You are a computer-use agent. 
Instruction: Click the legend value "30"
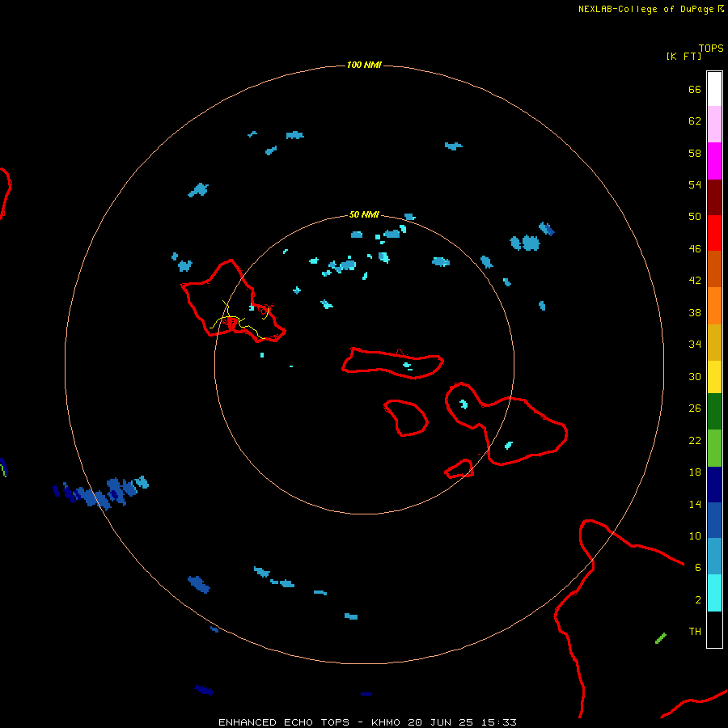click(x=695, y=376)
